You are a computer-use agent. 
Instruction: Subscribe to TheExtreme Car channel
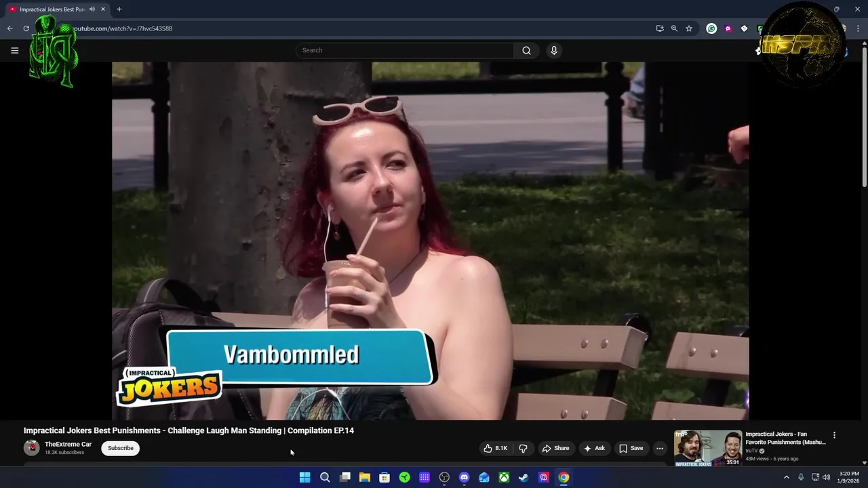coord(121,448)
